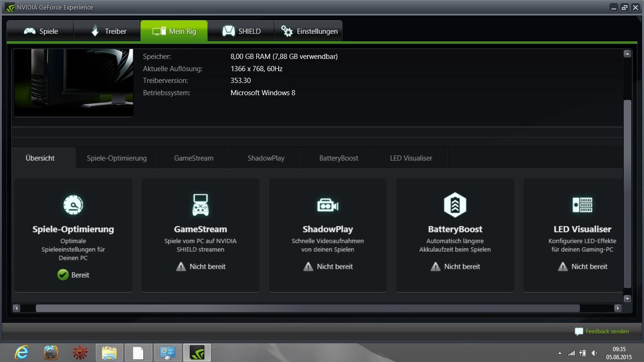The width and height of the screenshot is (644, 362).
Task: Click the vertical scrollbar thumb
Action: pos(627,194)
